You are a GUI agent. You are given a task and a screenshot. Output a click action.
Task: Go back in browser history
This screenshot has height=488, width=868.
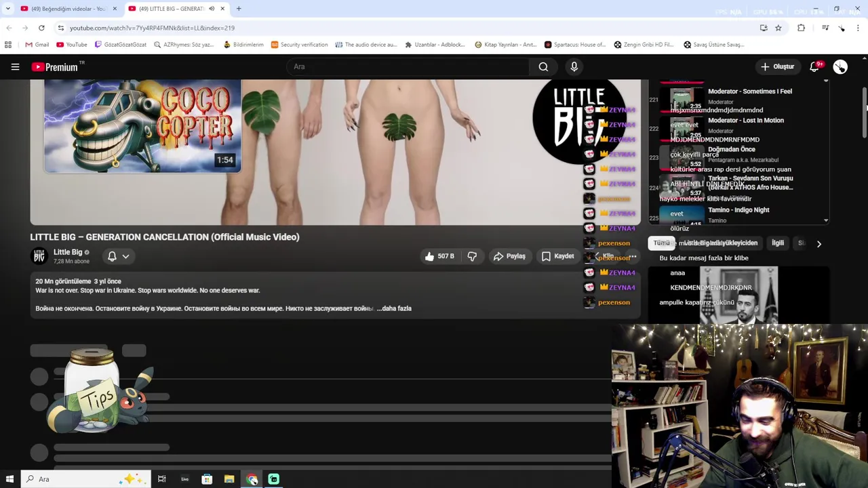pyautogui.click(x=9, y=28)
